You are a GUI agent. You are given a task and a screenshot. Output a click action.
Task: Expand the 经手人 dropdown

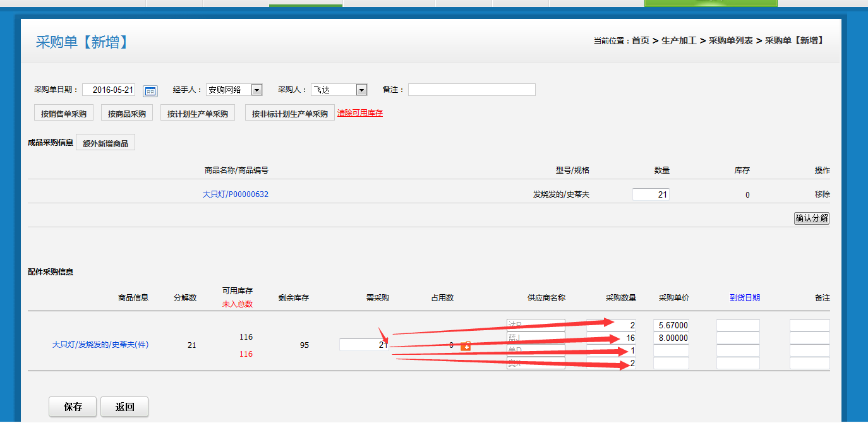coord(256,90)
